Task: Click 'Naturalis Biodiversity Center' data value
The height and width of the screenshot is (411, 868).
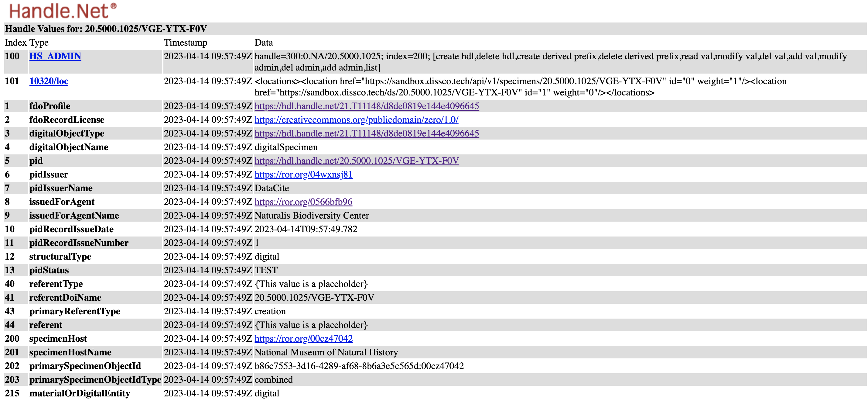Action: pyautogui.click(x=312, y=215)
